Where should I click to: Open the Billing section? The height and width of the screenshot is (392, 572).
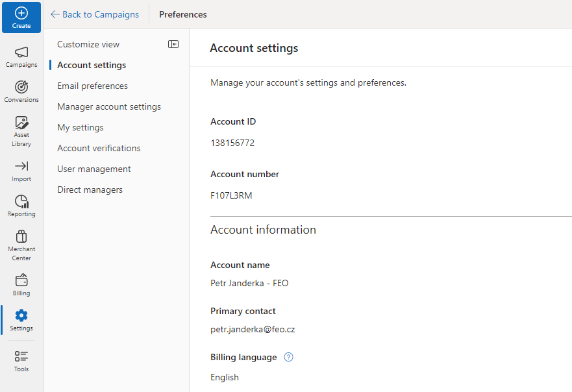21,285
